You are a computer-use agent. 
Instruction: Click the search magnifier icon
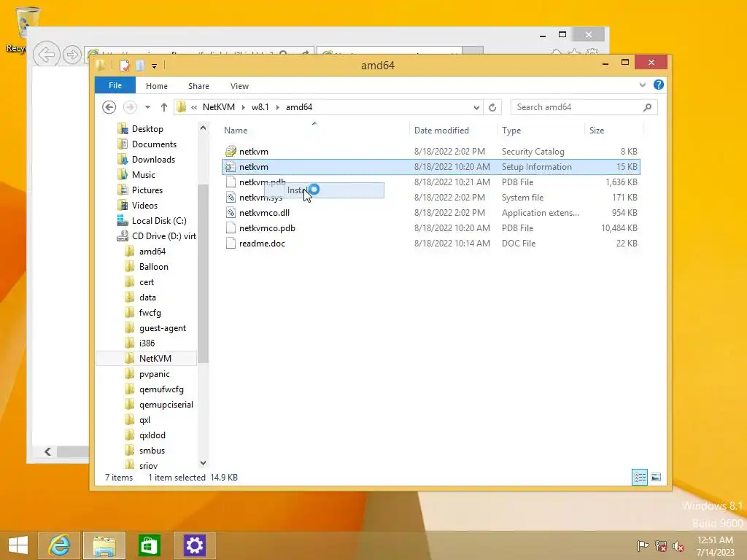click(x=648, y=107)
